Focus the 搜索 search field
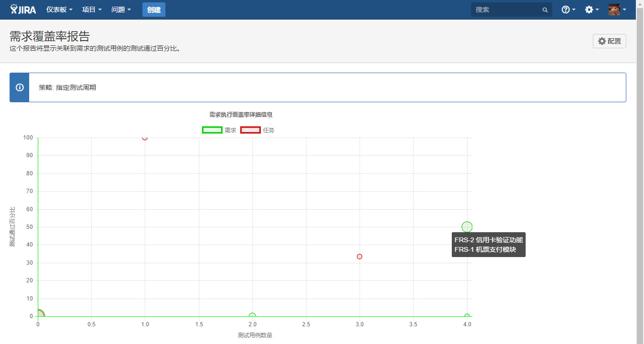This screenshot has height=344, width=644. 512,10
